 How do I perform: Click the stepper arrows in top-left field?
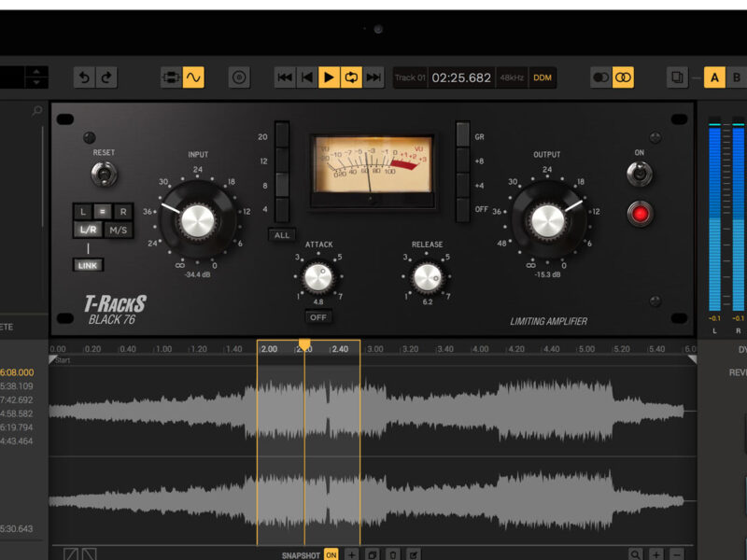click(36, 77)
